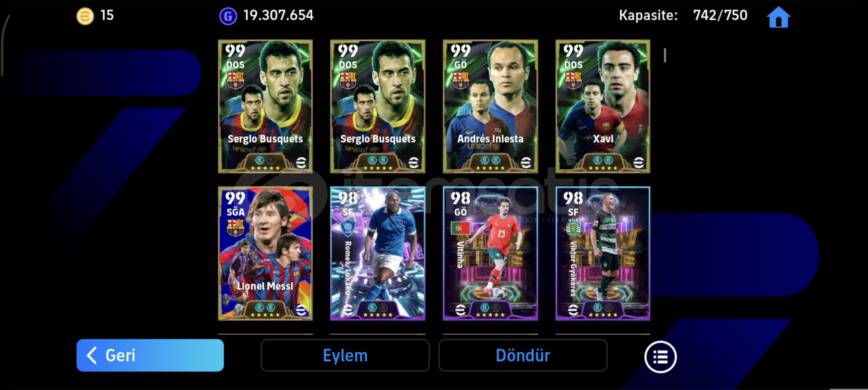
Task: Select the Andrés Iniesta card
Action: [491, 107]
